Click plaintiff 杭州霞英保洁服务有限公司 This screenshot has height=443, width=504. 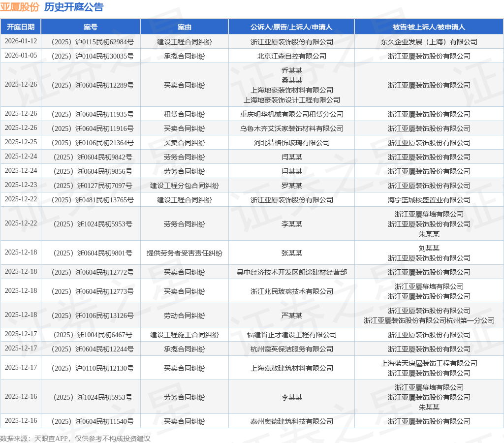point(291,349)
